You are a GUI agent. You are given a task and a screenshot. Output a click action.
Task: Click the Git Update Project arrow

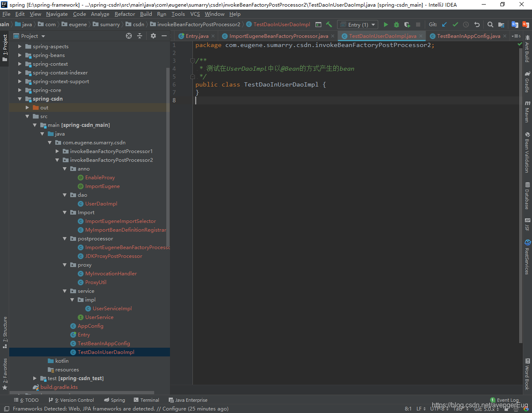click(x=444, y=25)
